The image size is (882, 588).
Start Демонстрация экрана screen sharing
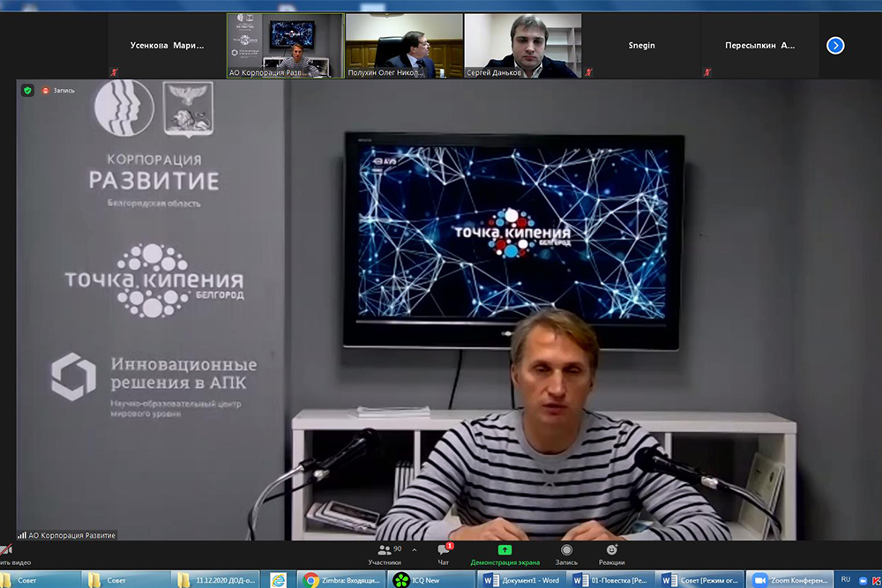pos(505,555)
